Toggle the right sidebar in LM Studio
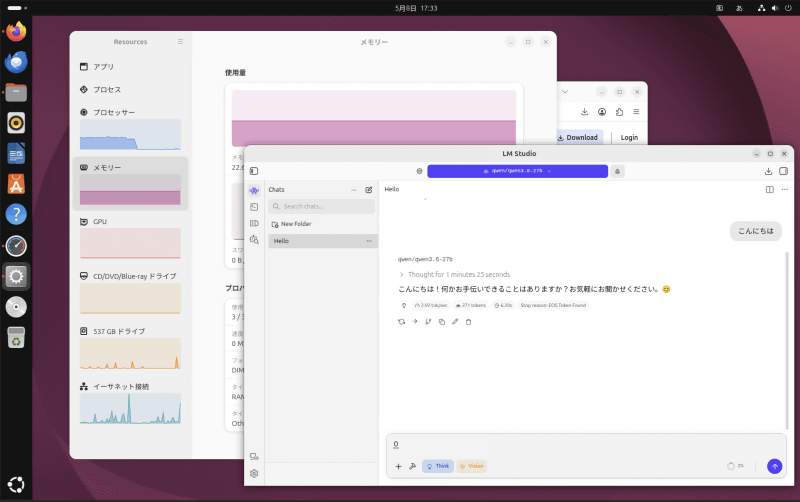Image resolution: width=800 pixels, height=502 pixels. coord(784,171)
